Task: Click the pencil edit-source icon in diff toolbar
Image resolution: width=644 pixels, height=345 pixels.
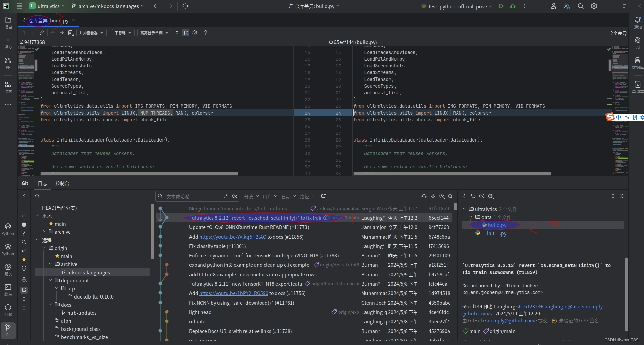Action: [x=41, y=33]
